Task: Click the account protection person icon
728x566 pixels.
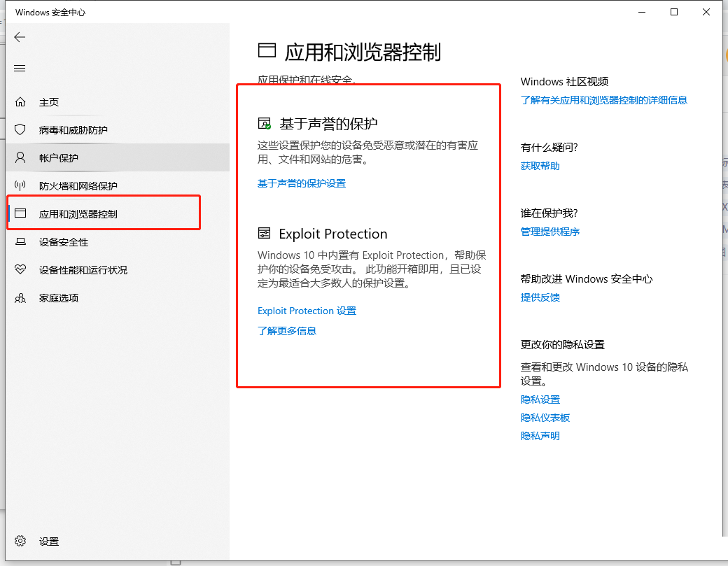Action: 20,157
